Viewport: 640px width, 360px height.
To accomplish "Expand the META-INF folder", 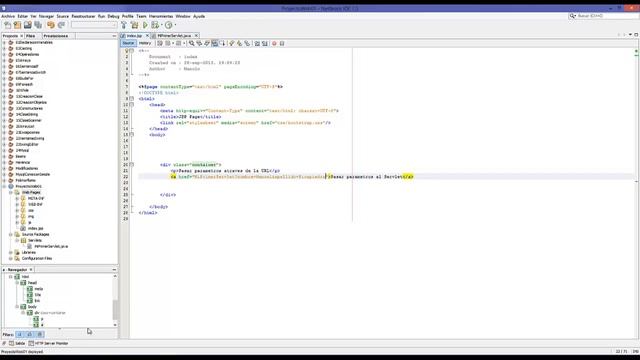I will click(x=17, y=198).
